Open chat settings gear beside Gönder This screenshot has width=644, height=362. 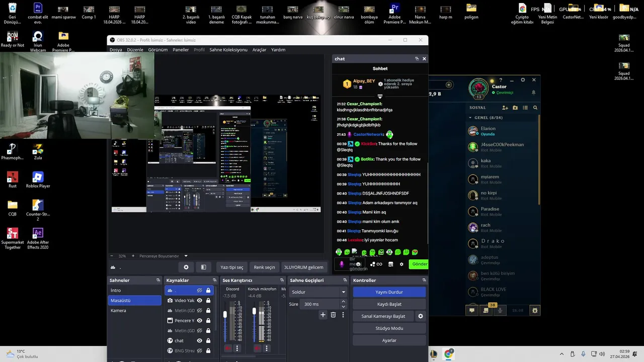pos(401,264)
